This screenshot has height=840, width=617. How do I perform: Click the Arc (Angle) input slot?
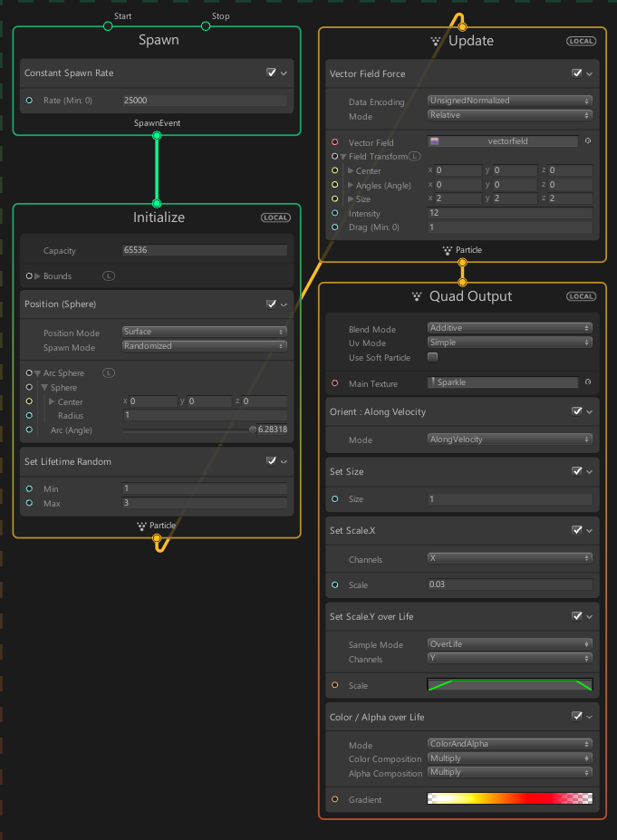point(30,430)
